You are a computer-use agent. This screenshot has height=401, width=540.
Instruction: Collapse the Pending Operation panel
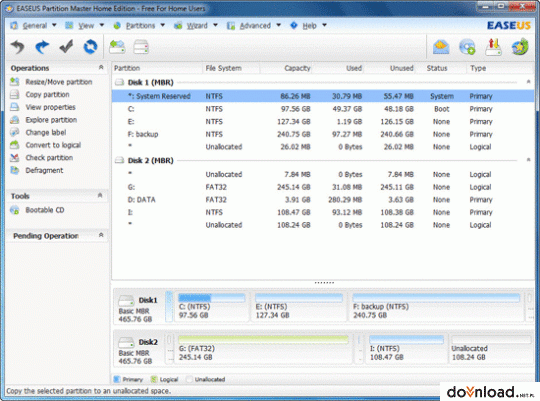click(x=101, y=235)
